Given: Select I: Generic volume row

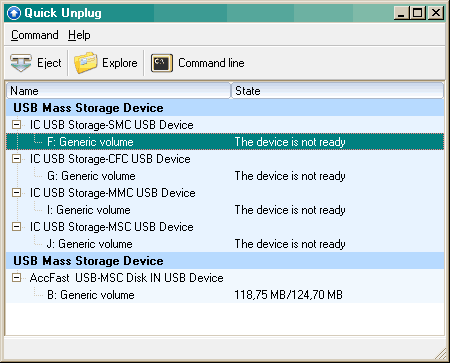Looking at the screenshot, I should pyautogui.click(x=225, y=210).
